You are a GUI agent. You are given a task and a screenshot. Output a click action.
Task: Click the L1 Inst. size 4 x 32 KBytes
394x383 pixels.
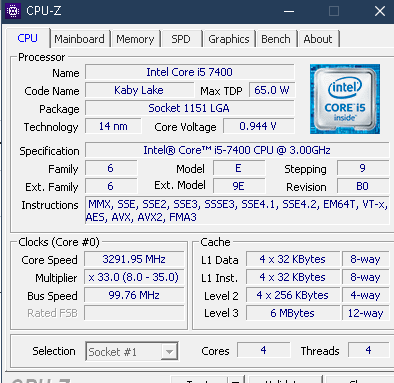[x=293, y=277]
